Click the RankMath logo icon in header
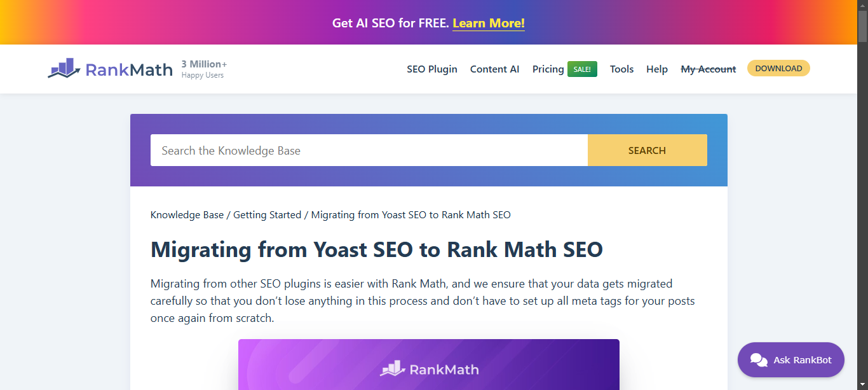Image resolution: width=868 pixels, height=390 pixels. click(64, 69)
